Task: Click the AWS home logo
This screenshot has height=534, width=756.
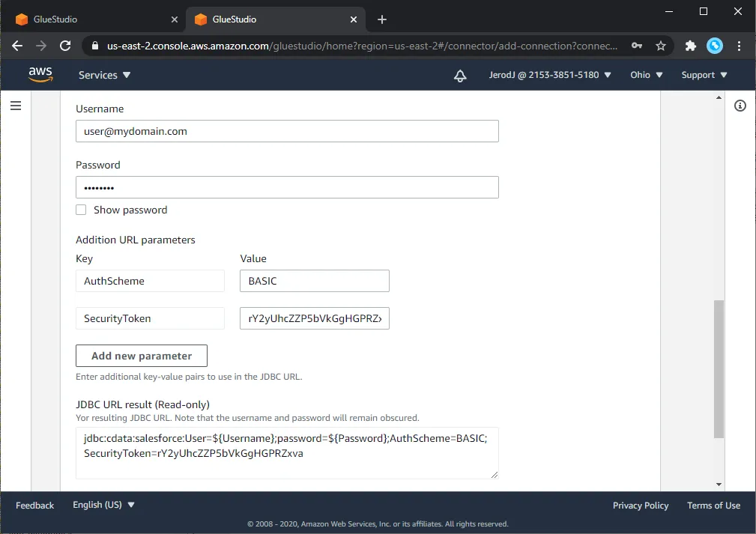Action: point(40,74)
